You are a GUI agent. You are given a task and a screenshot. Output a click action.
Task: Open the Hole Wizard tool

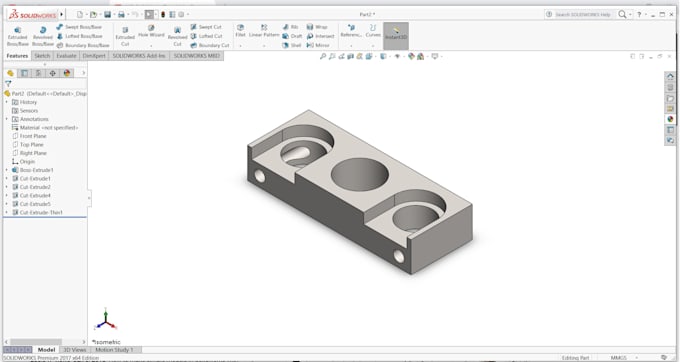151,31
